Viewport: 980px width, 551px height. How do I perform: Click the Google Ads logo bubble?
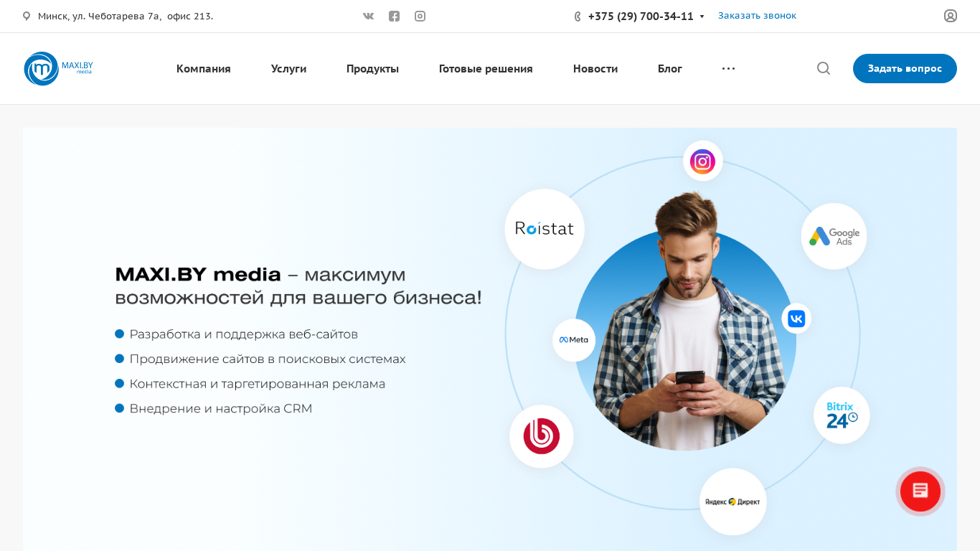pos(834,236)
